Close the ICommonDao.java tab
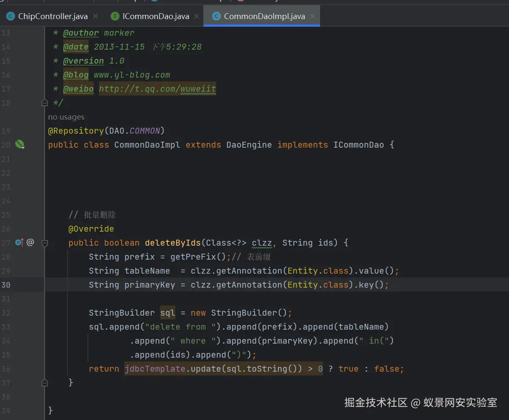Screen dimensions: 509x420 [x=197, y=16]
